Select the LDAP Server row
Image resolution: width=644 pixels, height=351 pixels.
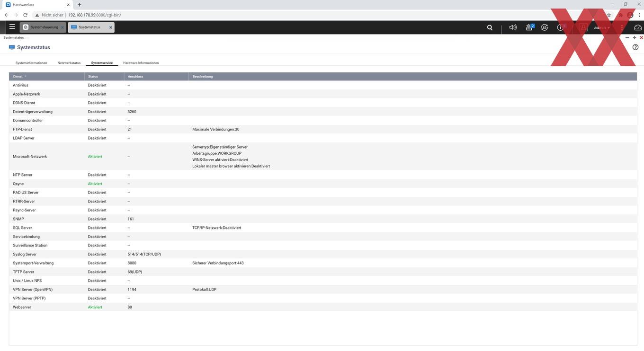coord(323,138)
